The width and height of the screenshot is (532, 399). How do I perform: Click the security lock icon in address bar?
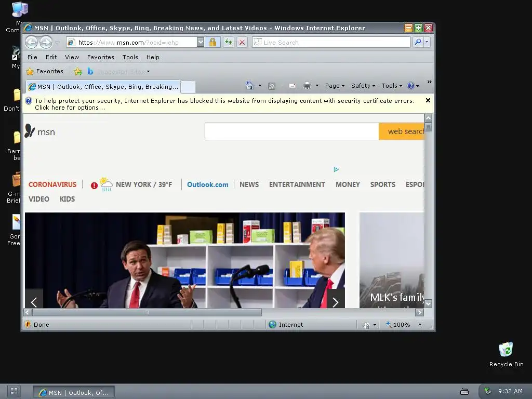pyautogui.click(x=212, y=43)
